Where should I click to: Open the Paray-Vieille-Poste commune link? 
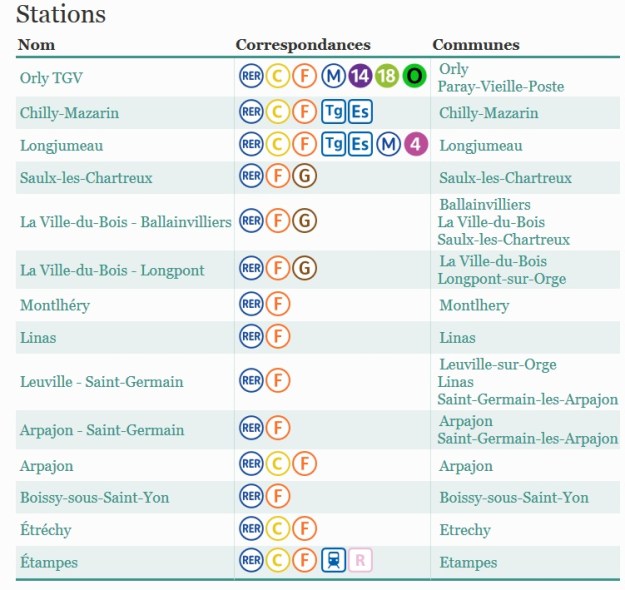[x=501, y=87]
